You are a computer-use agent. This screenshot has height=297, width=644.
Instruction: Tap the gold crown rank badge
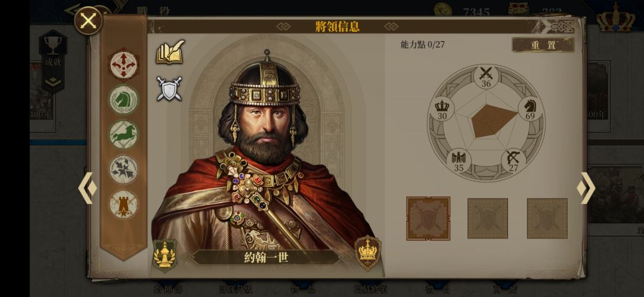[367, 253]
